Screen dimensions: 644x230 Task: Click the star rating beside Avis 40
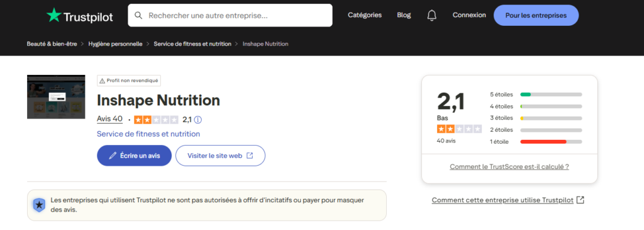point(156,120)
